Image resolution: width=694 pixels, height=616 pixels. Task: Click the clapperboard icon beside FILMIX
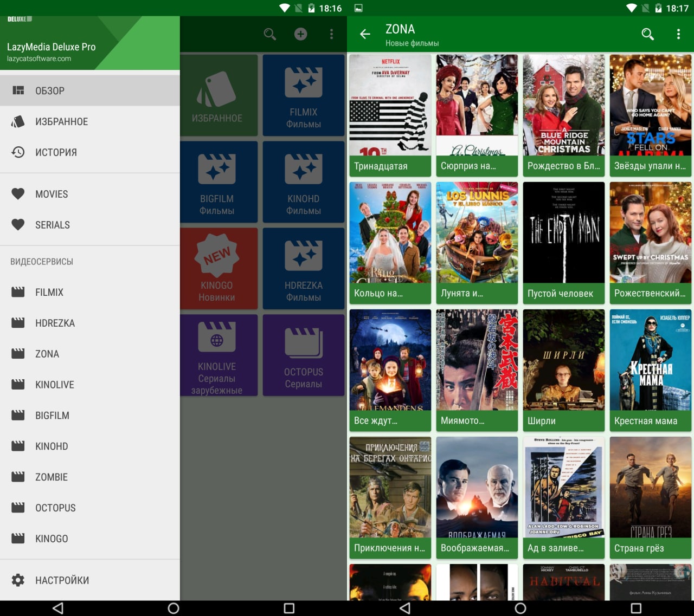pyautogui.click(x=18, y=292)
